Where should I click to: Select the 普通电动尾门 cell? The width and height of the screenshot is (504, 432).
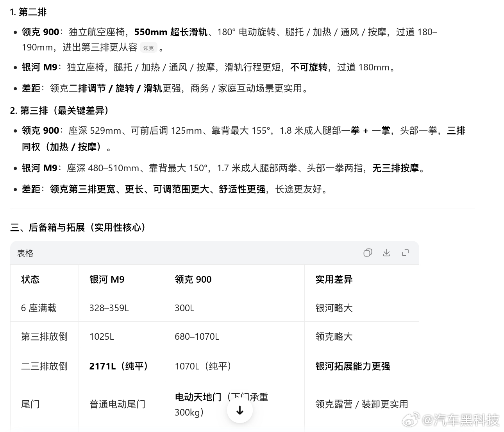click(117, 404)
